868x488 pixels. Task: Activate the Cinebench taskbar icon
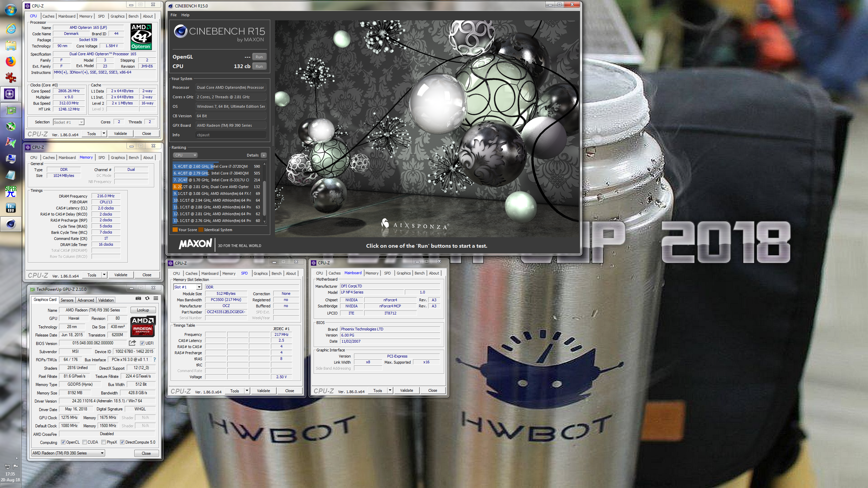[11, 224]
